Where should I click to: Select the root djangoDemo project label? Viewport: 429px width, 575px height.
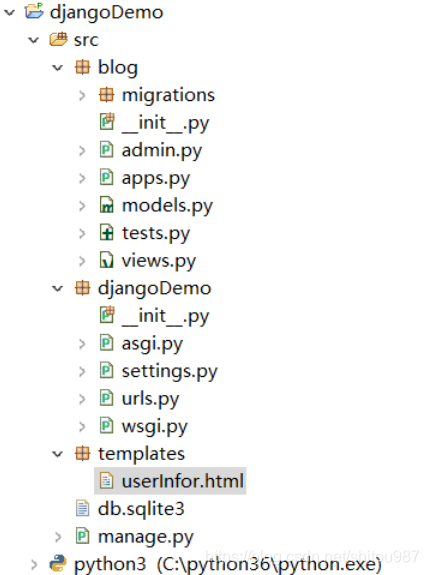[x=106, y=13]
